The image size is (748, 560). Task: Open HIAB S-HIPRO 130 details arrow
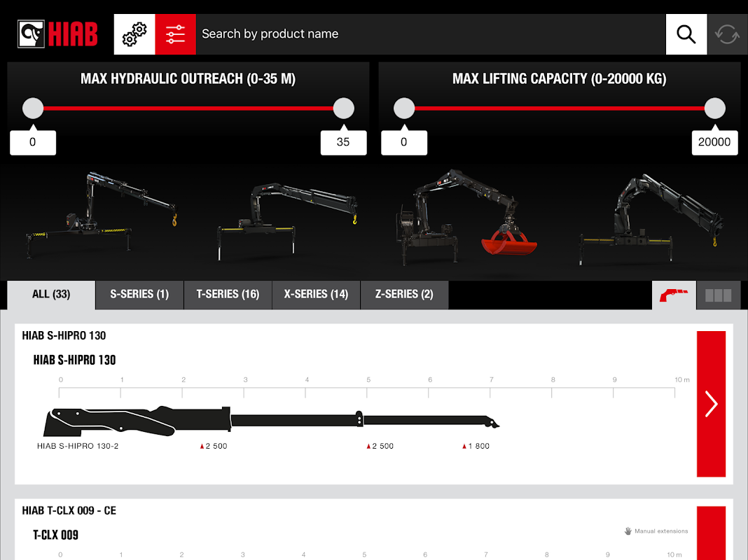pos(711,404)
